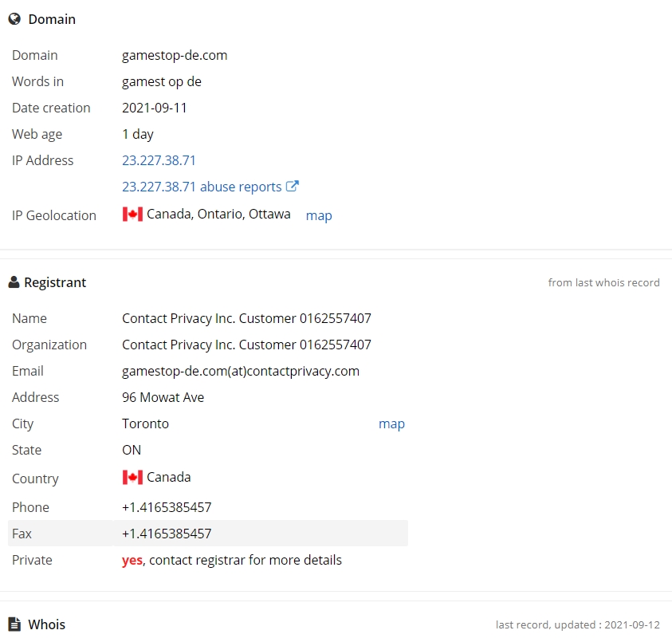Viewport: 672px width, 642px height.
Task: Click the Phone number value
Action: pyautogui.click(x=167, y=507)
